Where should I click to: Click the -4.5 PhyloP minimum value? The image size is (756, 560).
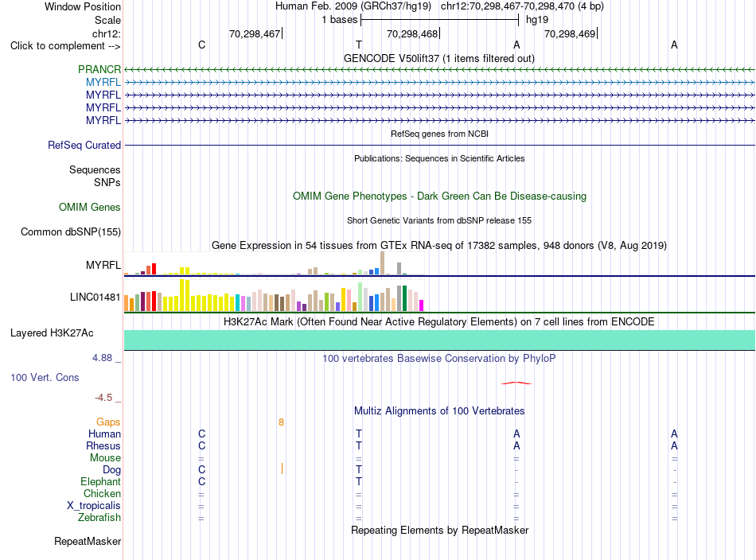tap(103, 398)
